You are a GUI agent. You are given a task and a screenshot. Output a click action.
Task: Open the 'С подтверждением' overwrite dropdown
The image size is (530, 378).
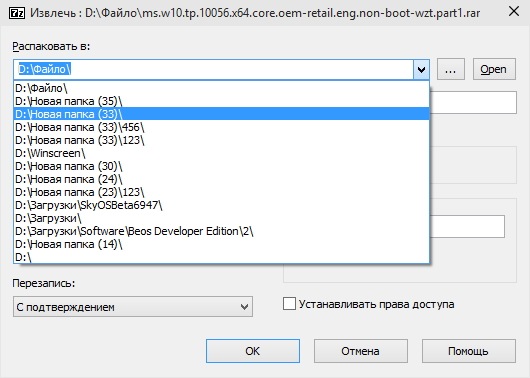point(133,307)
